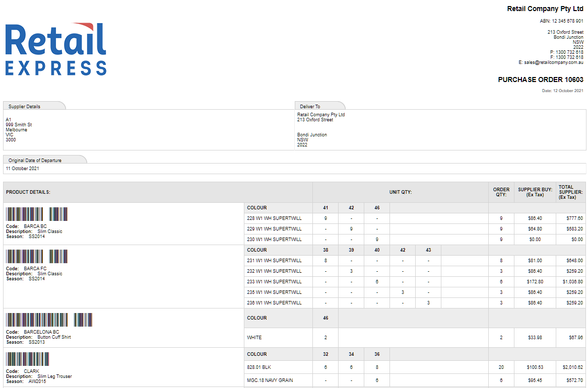
Task: Click the 233 W1 WH SUPERTWILL row
Action: (x=415, y=282)
